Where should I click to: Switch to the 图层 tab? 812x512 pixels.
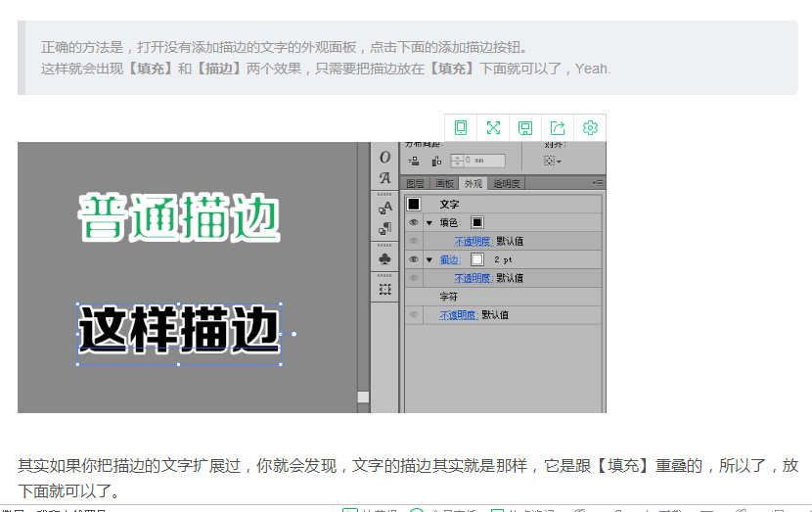pyautogui.click(x=415, y=183)
